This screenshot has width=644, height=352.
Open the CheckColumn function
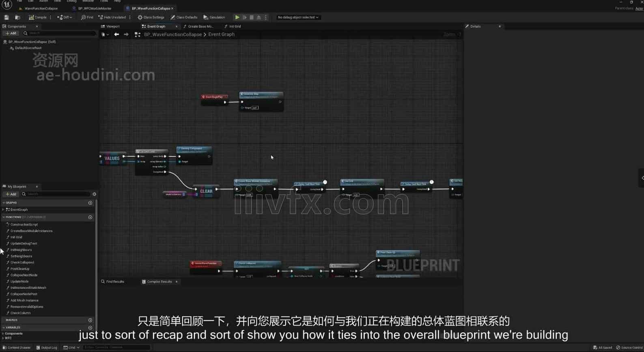[20, 313]
